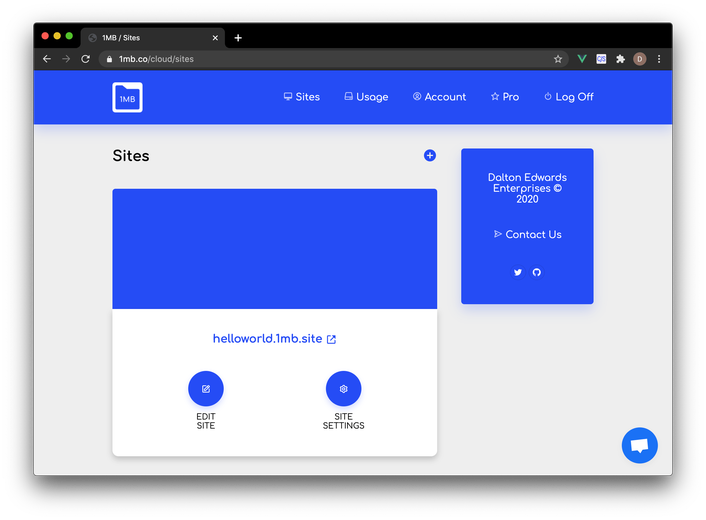Click the green V browser extension
The image size is (706, 520).
tap(582, 59)
